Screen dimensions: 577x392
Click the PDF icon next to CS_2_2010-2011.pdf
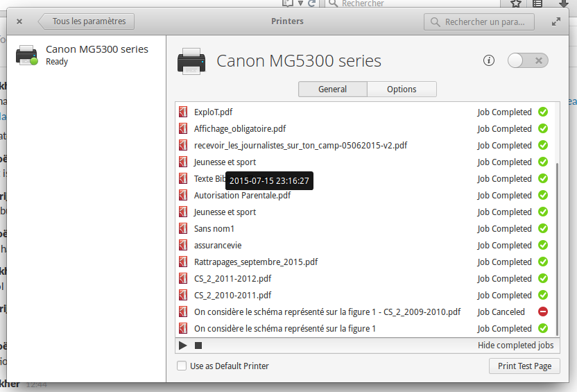pyautogui.click(x=183, y=295)
